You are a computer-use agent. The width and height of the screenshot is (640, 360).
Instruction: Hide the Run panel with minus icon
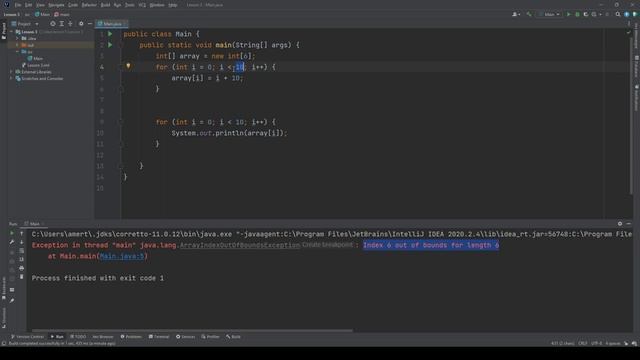tap(629, 224)
